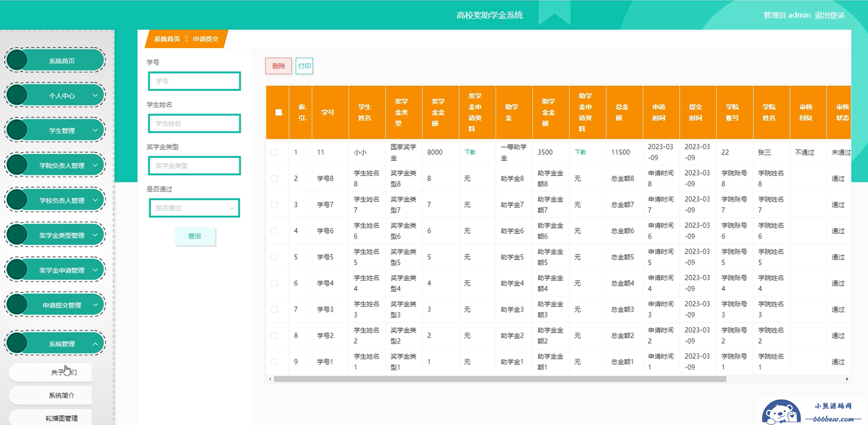Click the 系统首页 breadcrumb
Viewport: 868px width, 425px height.
(x=167, y=39)
